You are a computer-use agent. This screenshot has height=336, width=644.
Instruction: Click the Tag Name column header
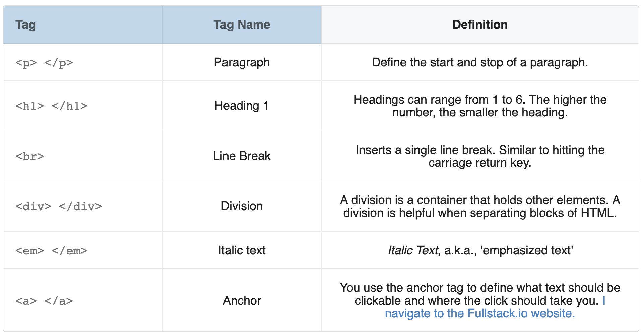tap(242, 25)
